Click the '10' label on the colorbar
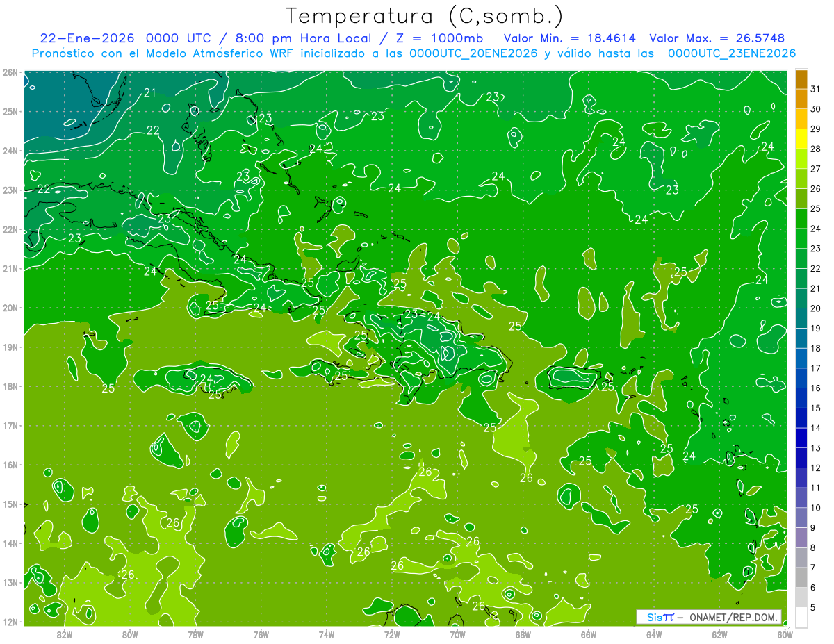 click(x=815, y=507)
